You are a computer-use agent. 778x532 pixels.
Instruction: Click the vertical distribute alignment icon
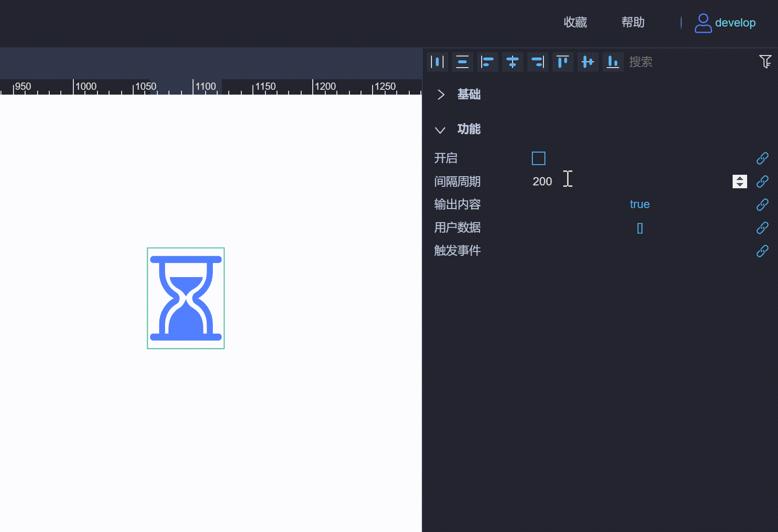pos(462,62)
